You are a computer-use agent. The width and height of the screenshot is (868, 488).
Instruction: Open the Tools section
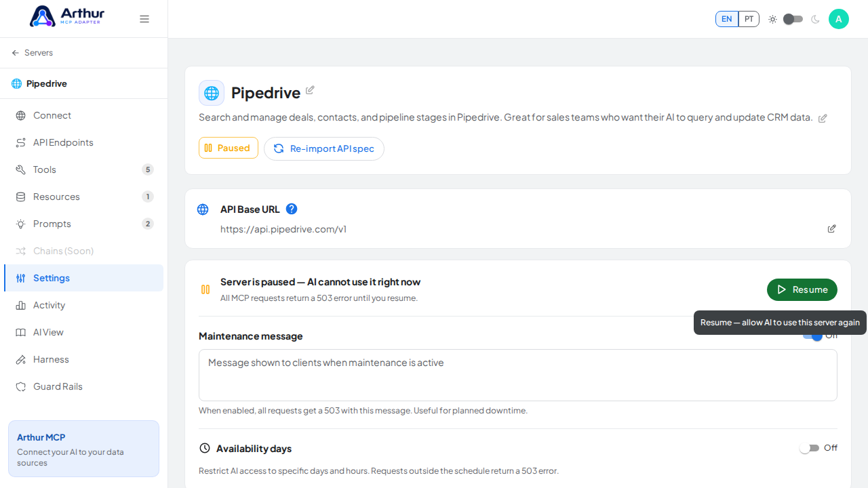point(83,169)
